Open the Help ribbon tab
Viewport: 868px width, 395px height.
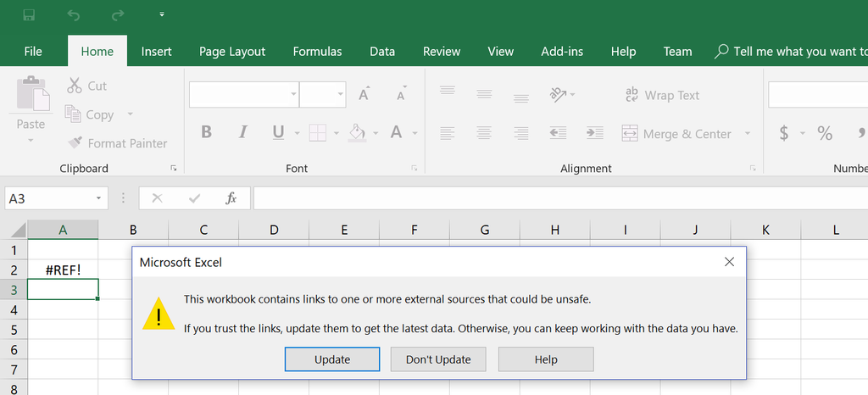pyautogui.click(x=623, y=52)
